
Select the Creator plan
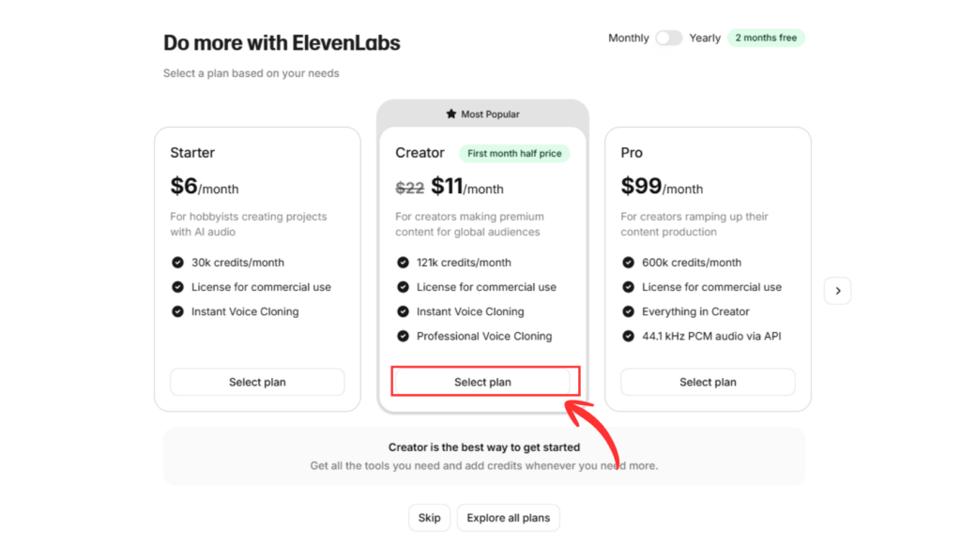483,382
